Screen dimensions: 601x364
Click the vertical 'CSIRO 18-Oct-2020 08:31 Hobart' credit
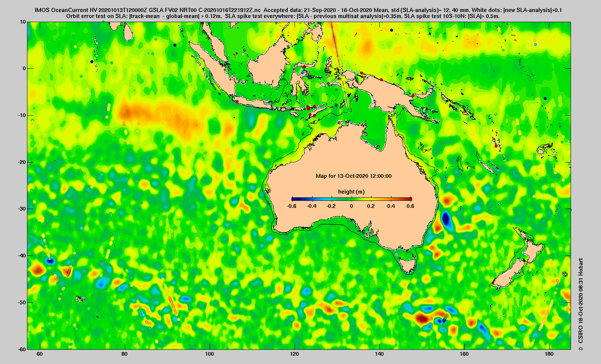581,304
